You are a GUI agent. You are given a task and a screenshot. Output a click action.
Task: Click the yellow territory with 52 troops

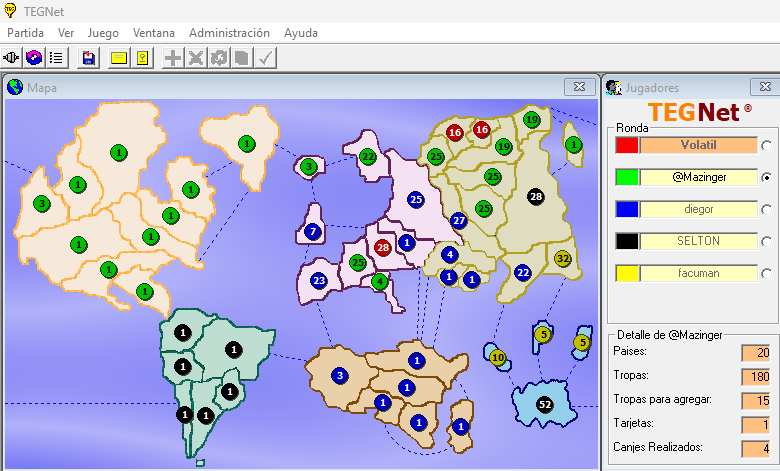click(544, 405)
